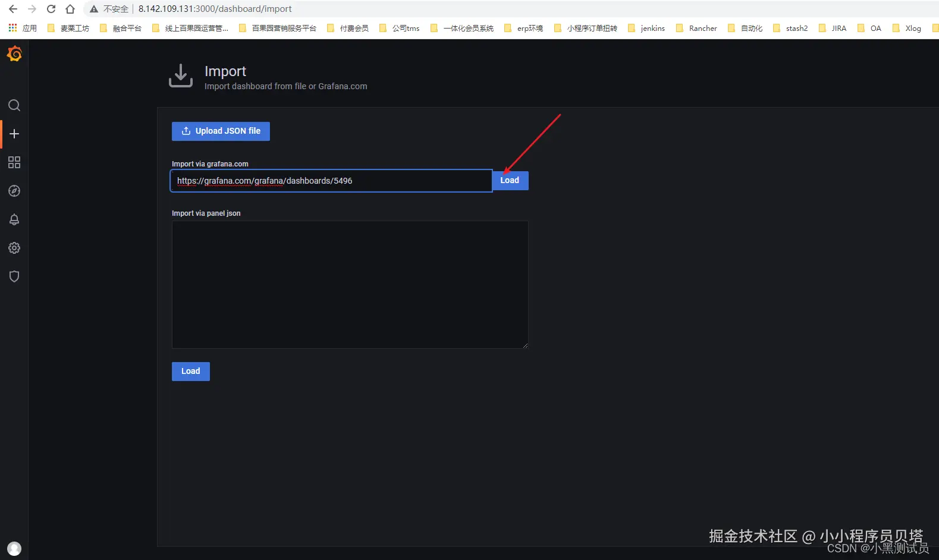939x560 pixels.
Task: Open the 小程序订单扭转 bookmark folder
Action: tap(586, 28)
